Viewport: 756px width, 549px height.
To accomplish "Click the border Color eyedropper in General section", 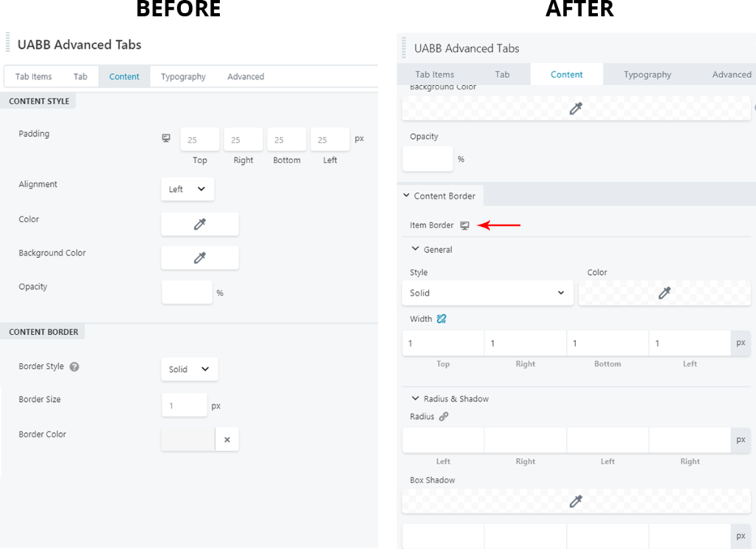I will point(664,293).
